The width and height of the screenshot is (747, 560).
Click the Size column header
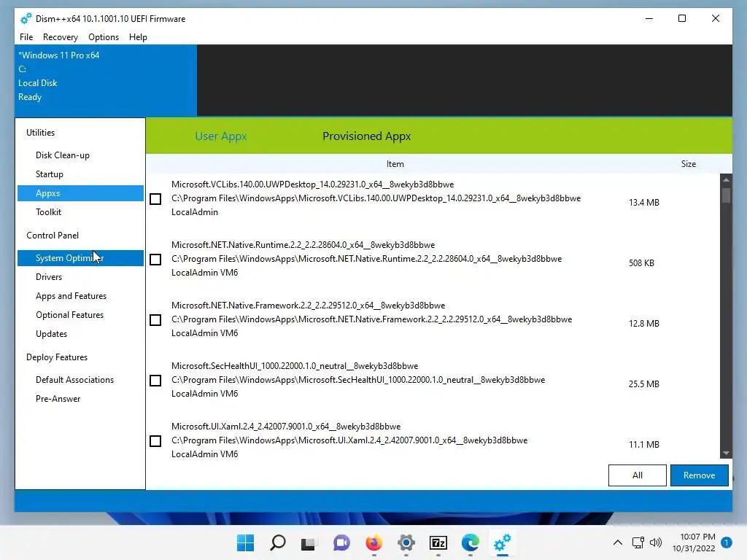pyautogui.click(x=689, y=164)
